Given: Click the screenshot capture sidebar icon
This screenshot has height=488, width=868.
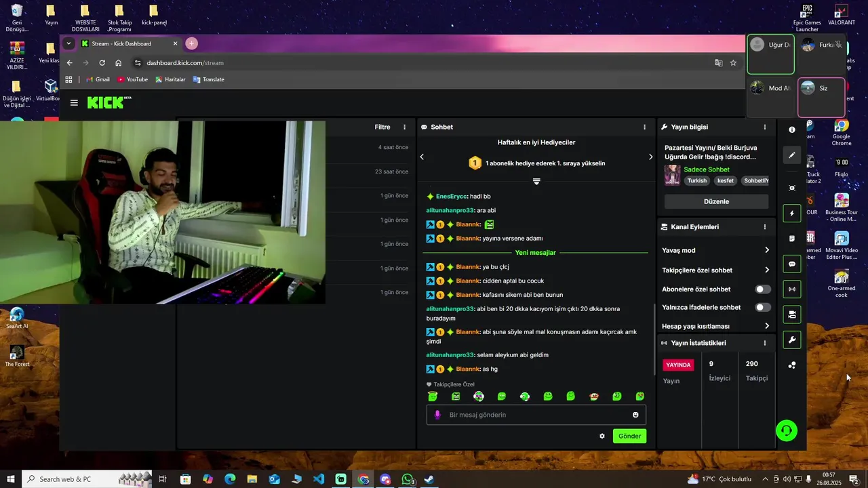Looking at the screenshot, I should click(792, 188).
